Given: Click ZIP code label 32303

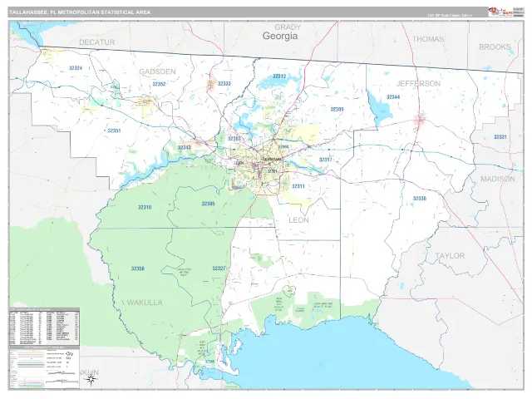Looking at the screenshot, I should coord(234,139).
